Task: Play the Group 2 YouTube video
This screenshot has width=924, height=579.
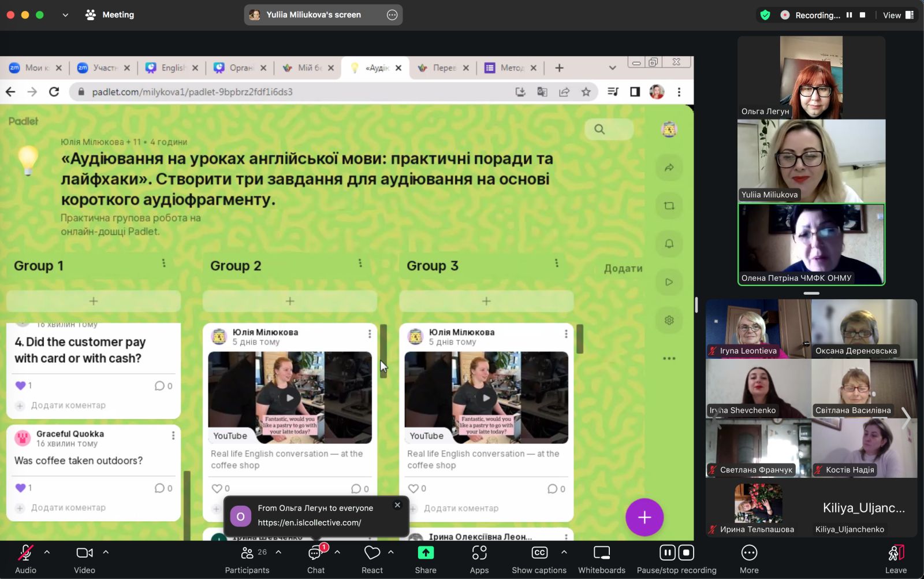Action: click(x=290, y=398)
